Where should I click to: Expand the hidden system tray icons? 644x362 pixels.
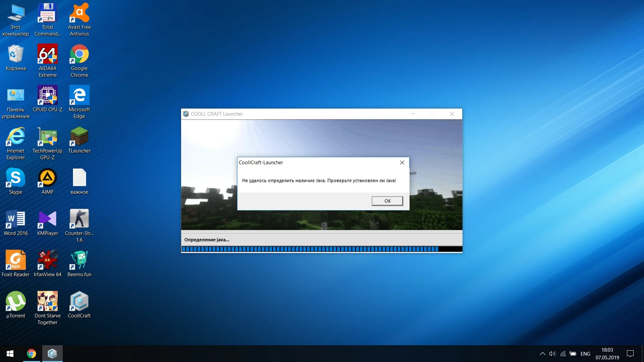tap(542, 354)
